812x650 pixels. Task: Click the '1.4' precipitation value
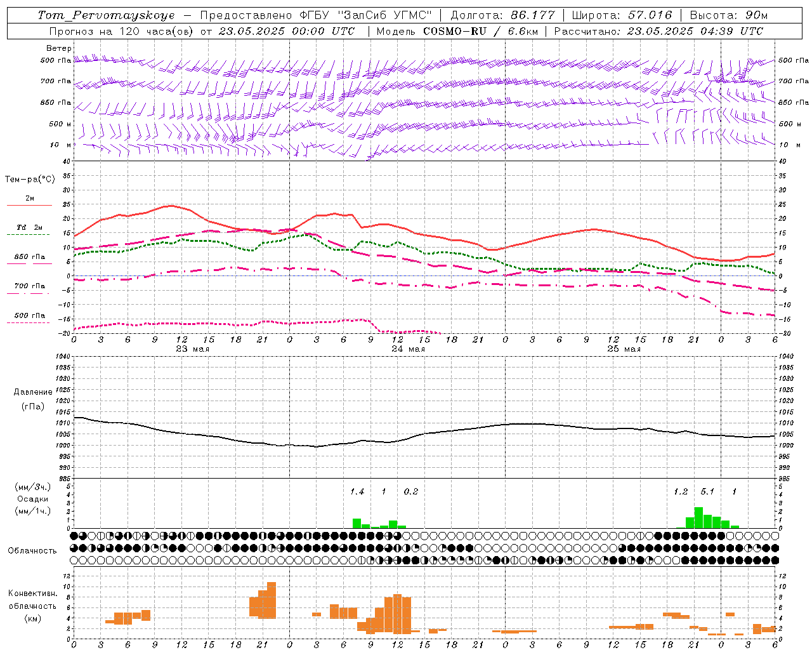pyautogui.click(x=357, y=492)
